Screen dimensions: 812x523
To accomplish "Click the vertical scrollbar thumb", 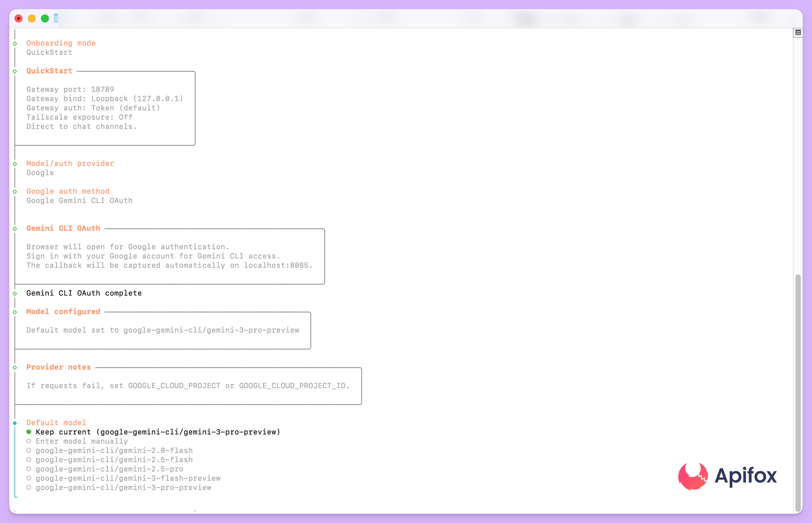I will (x=798, y=390).
